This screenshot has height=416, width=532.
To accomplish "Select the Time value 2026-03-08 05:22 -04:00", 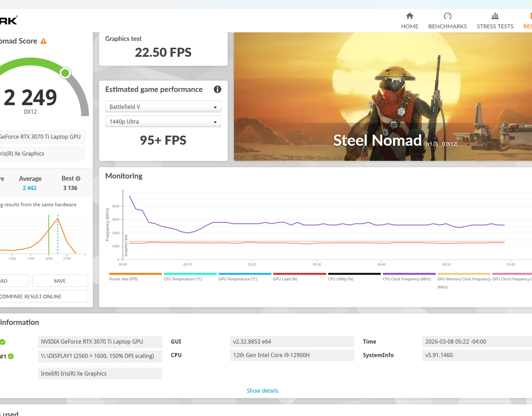I will pyautogui.click(x=477, y=342).
